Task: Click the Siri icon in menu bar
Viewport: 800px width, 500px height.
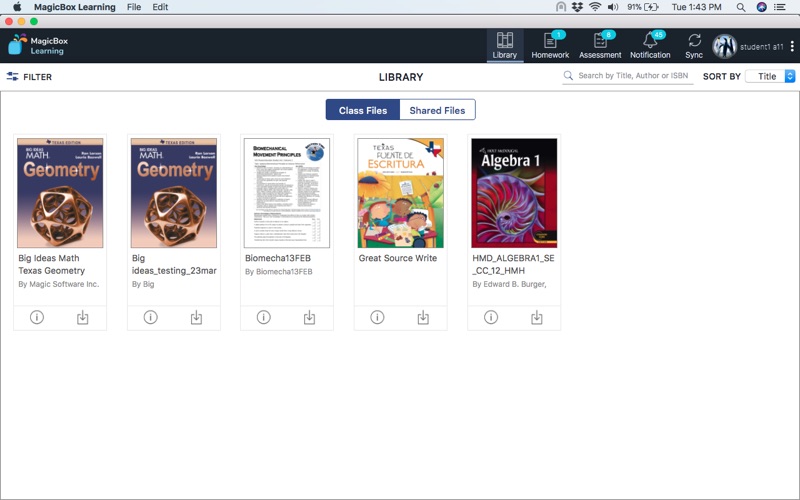Action: tap(761, 7)
